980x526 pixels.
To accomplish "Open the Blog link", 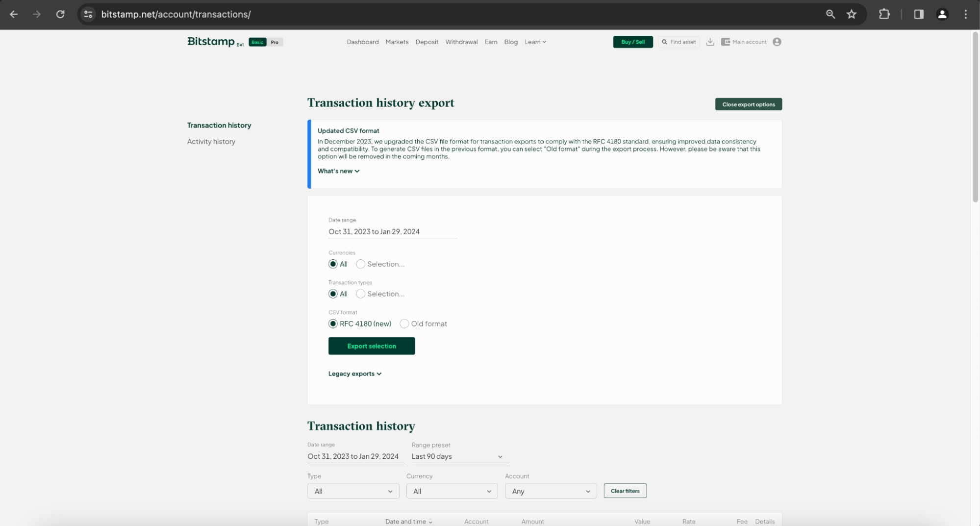I will tap(511, 42).
